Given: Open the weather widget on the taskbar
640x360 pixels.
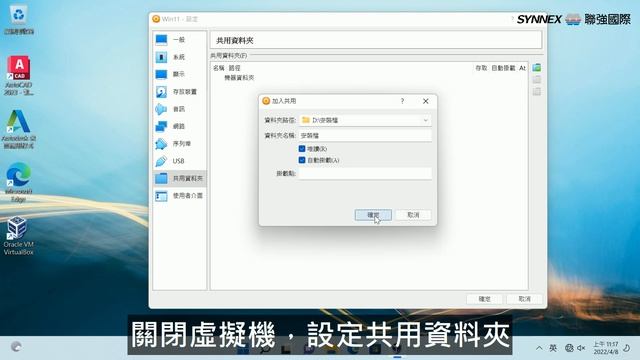Looking at the screenshot, I should click(x=16, y=347).
